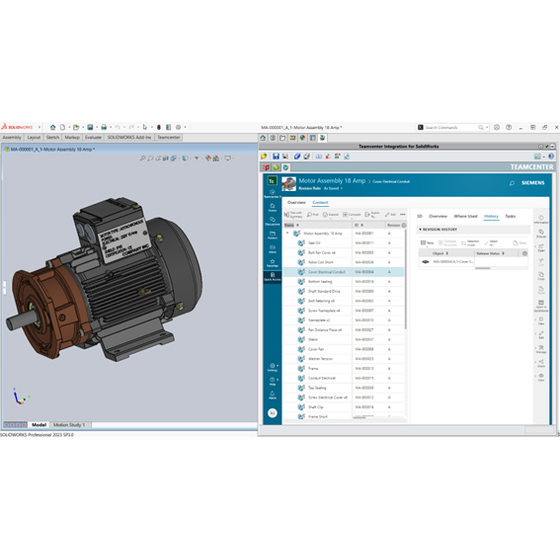Image resolution: width=560 pixels, height=560 pixels.
Task: Open the Where Used tab
Action: click(465, 216)
